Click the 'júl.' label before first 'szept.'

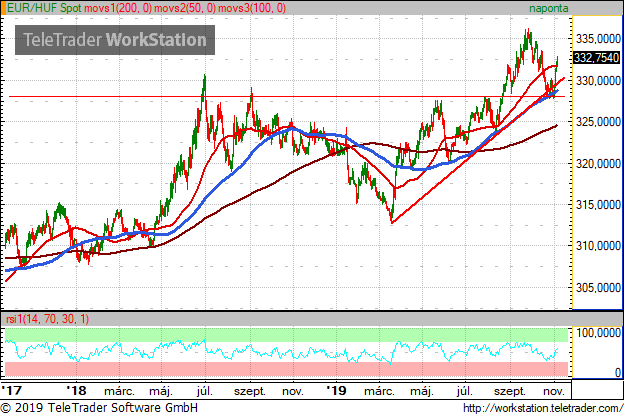[x=205, y=391]
